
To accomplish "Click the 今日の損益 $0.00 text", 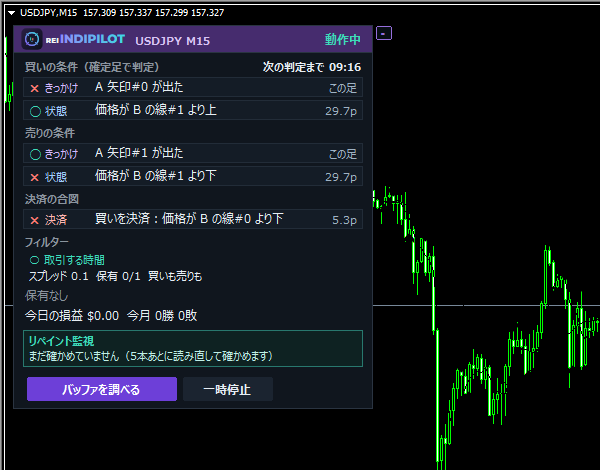I will point(72,316).
